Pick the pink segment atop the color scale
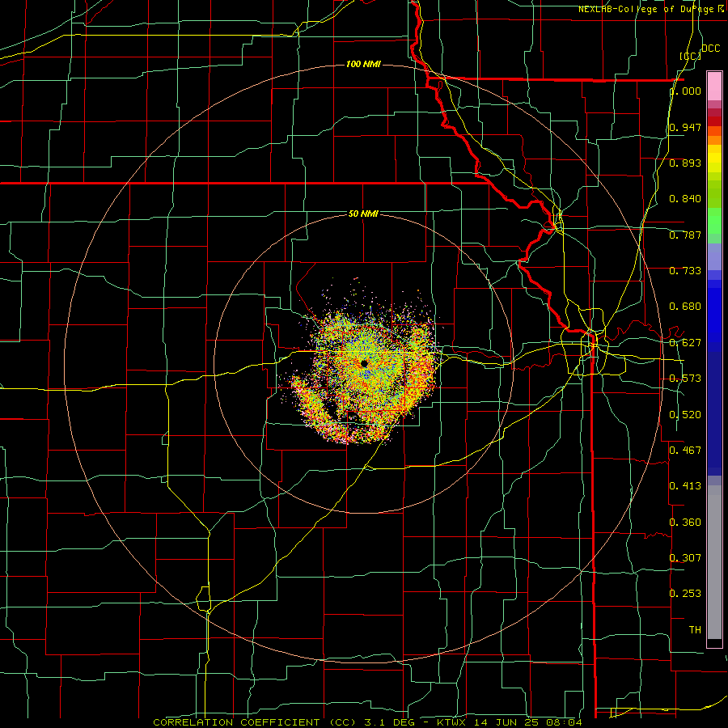Screen dimensions: 728x728 (714, 86)
